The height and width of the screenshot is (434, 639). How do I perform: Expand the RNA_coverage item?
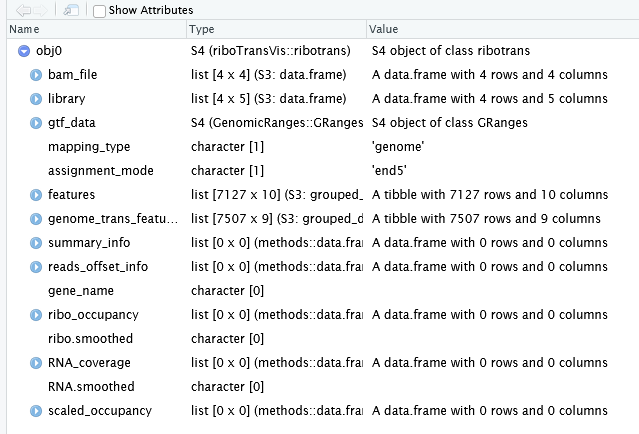36,363
